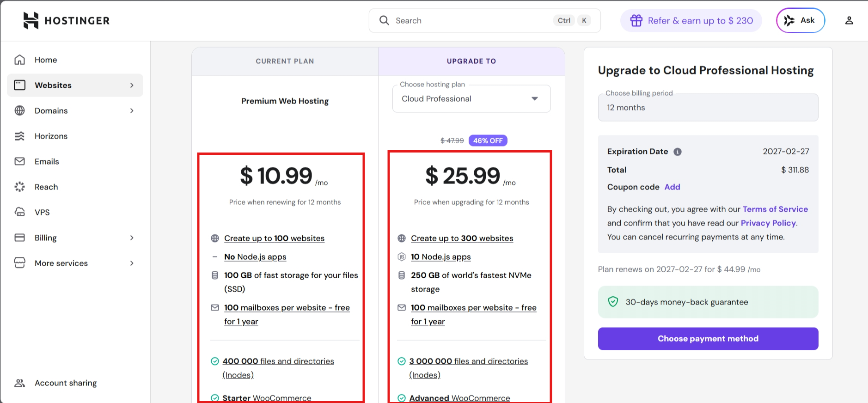This screenshot has height=403, width=868.
Task: Click Create up to 100 websites link
Action: (274, 238)
